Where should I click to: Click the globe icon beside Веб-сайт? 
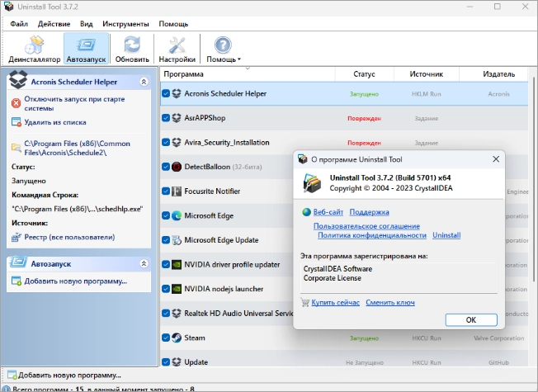coord(306,212)
